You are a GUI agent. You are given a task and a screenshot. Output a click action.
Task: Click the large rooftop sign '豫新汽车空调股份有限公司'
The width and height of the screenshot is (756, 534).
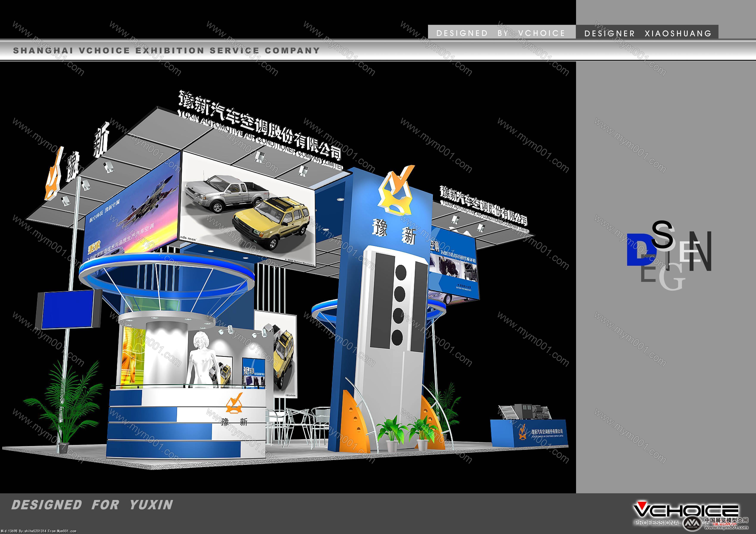coord(259,125)
